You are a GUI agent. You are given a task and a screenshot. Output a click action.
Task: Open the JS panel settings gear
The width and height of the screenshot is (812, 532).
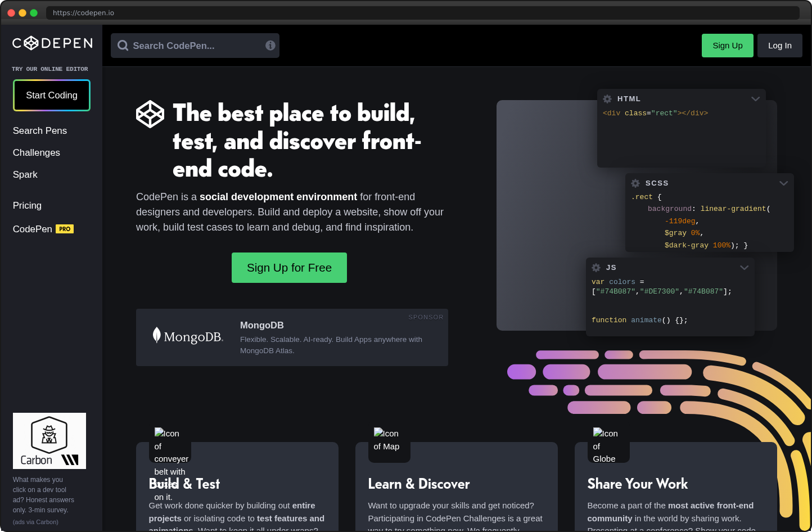pos(596,267)
